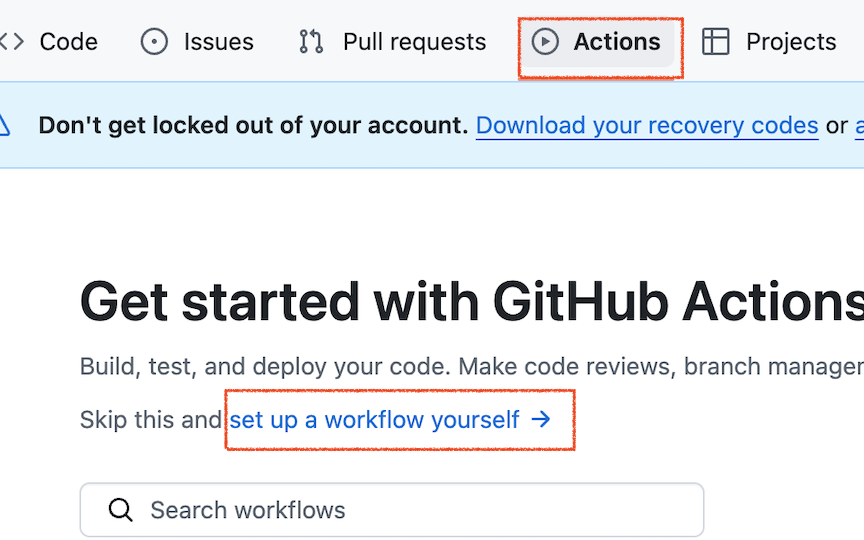The height and width of the screenshot is (540, 864).
Task: Open the Projects tab
Action: click(x=790, y=42)
